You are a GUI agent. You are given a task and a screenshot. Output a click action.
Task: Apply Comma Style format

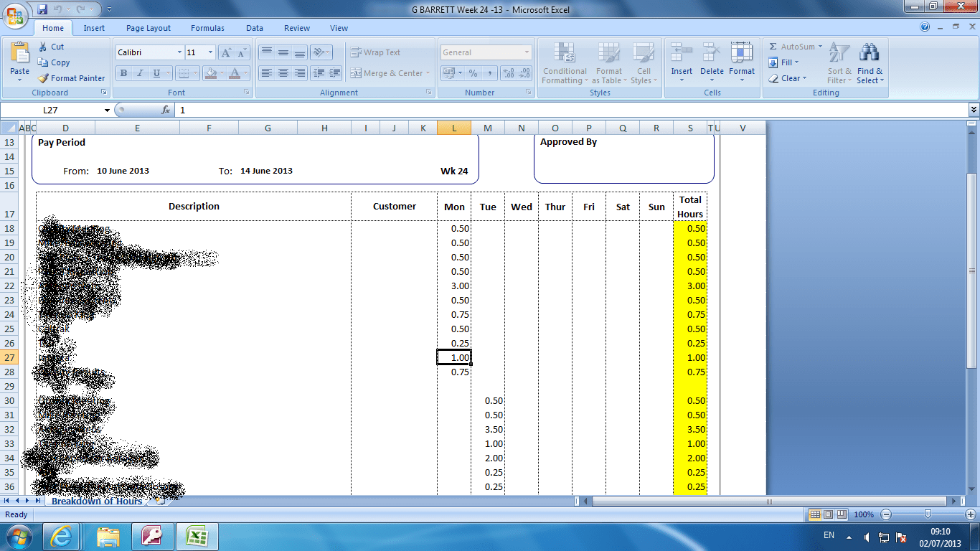click(489, 73)
